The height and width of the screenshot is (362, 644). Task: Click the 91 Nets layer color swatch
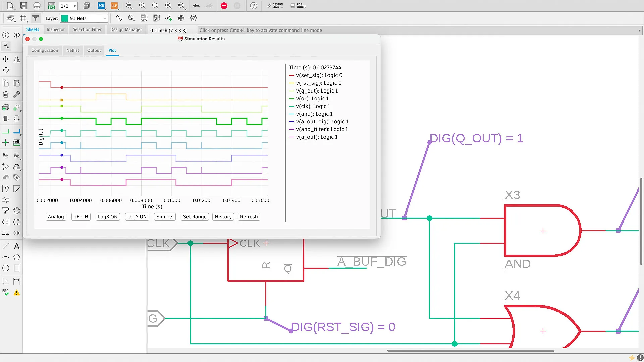coord(64,18)
